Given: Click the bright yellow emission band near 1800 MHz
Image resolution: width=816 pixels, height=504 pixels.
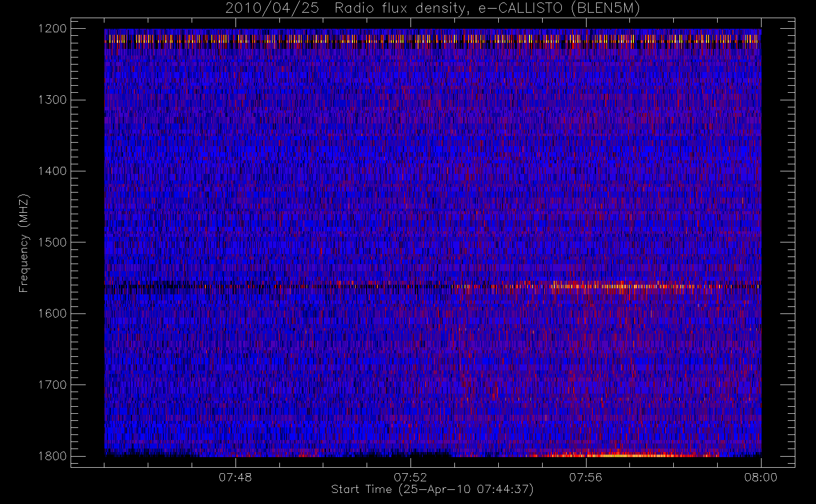Looking at the screenshot, I should tap(625, 455).
